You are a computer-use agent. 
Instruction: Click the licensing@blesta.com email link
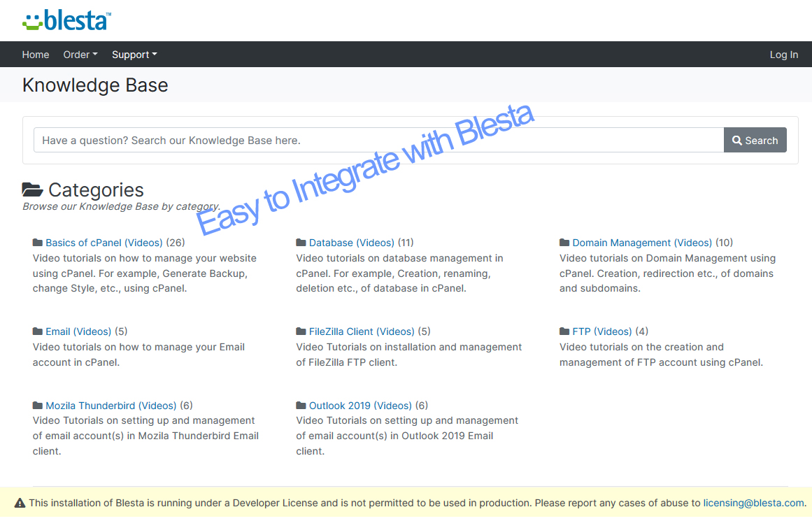click(753, 503)
